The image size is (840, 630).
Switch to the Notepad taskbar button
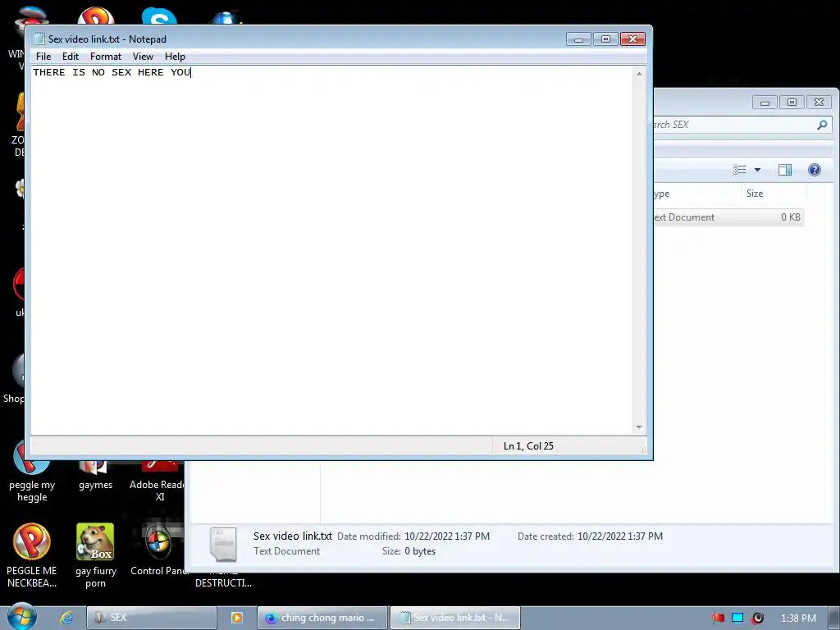click(454, 618)
